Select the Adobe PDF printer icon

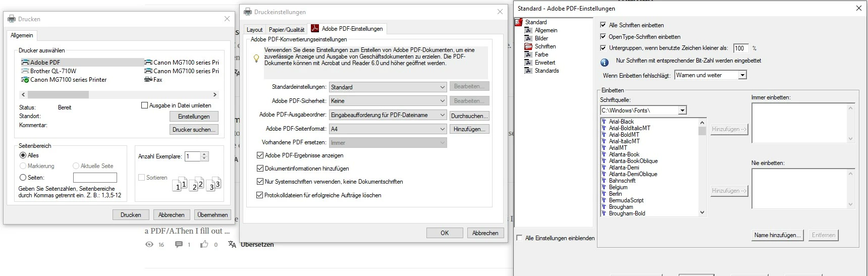25,63
